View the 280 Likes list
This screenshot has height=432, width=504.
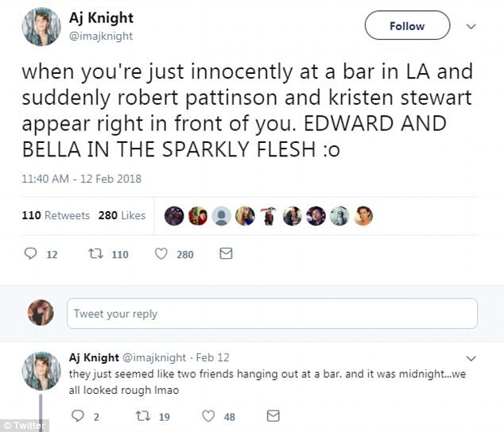[x=122, y=215]
